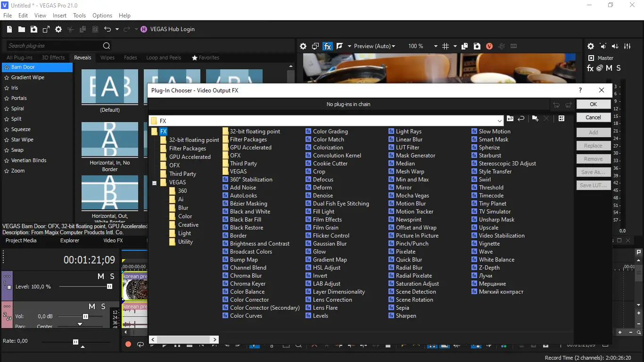Open the Preview (Auto) quality dropdown
The width and height of the screenshot is (644, 362).
click(375, 46)
